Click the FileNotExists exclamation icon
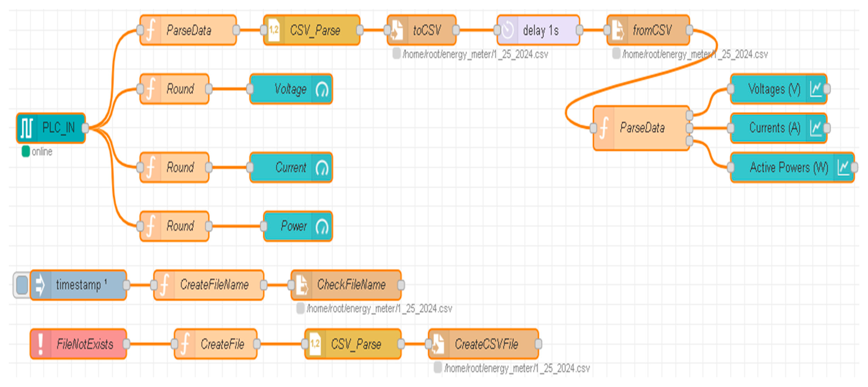868x387 pixels. pyautogui.click(x=41, y=344)
